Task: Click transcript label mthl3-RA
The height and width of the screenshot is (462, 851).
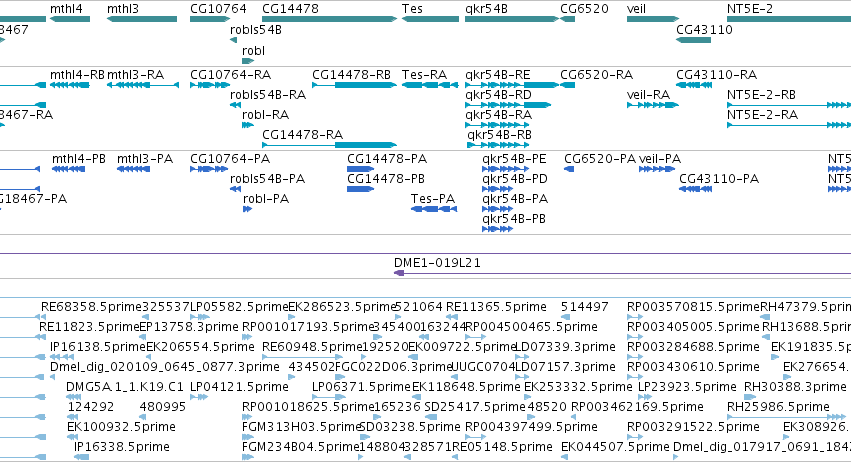Action: coord(135,75)
